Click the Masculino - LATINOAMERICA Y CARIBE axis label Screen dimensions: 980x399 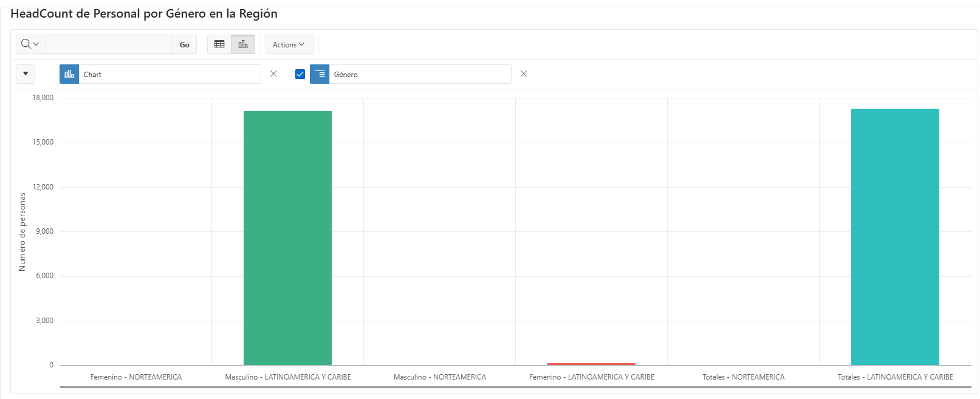point(288,377)
